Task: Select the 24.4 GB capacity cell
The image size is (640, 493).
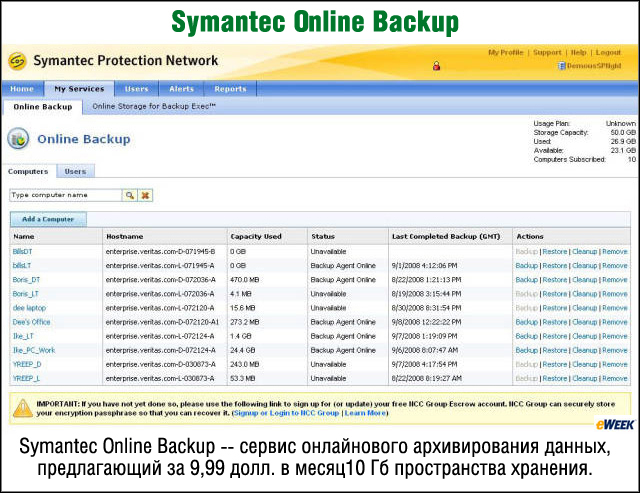Action: pyautogui.click(x=242, y=350)
